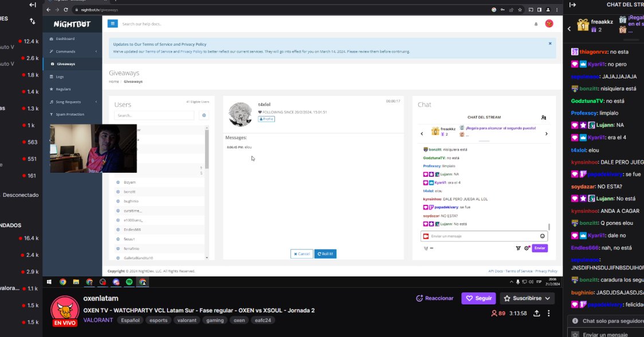This screenshot has width=644, height=337.
Task: Go back in Twitch gift leaderboard
Action: [x=570, y=29]
